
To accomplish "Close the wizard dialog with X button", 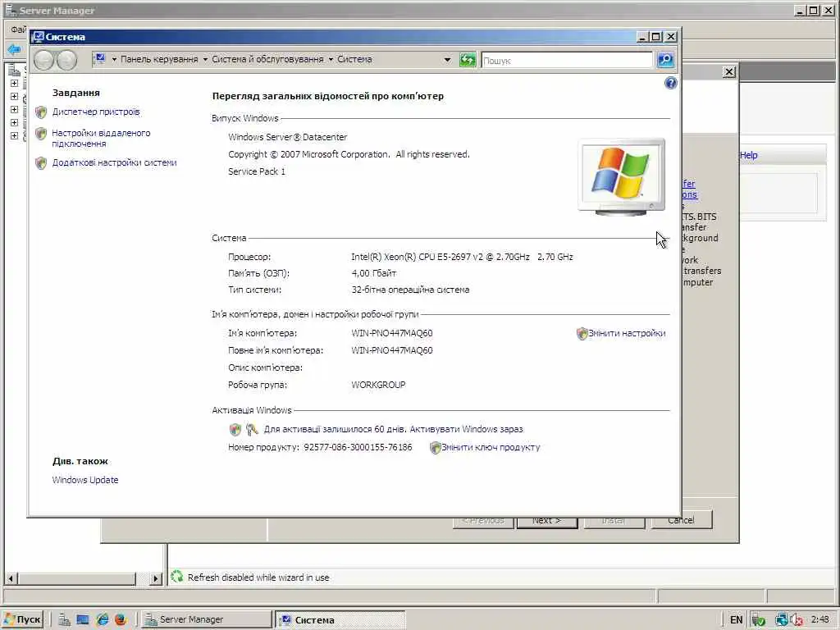I will pos(729,72).
